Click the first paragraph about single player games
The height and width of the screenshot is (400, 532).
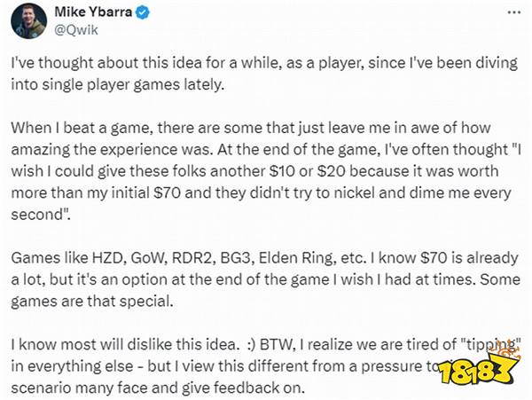click(x=264, y=74)
